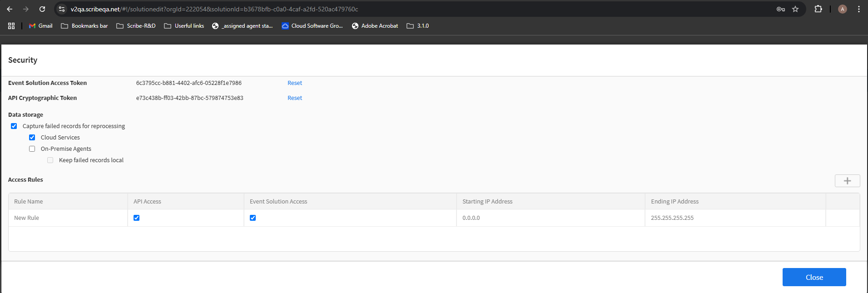Toggle Keep failed records local checkbox
Image resolution: width=868 pixels, height=293 pixels.
[50, 160]
